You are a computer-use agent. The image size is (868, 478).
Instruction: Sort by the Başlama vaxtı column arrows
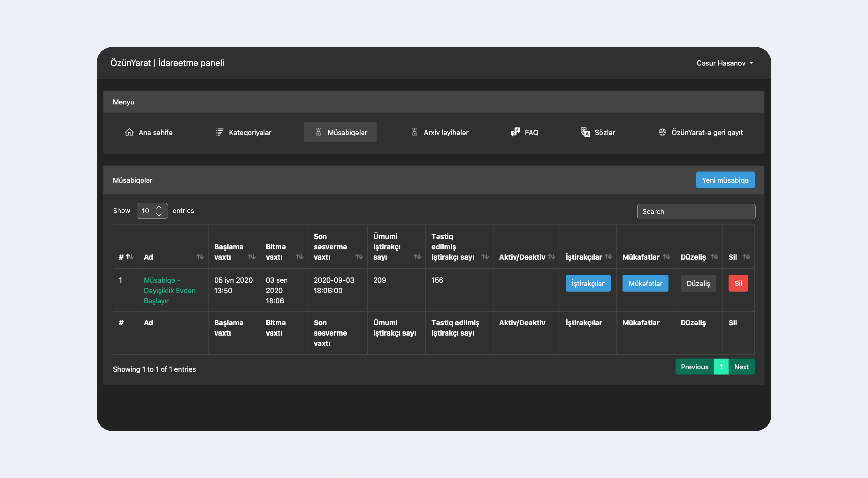click(251, 257)
